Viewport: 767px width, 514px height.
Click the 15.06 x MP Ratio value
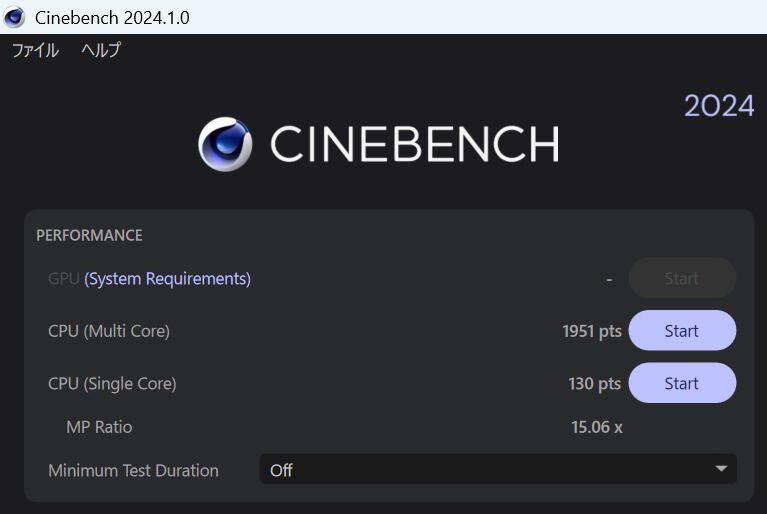(597, 427)
